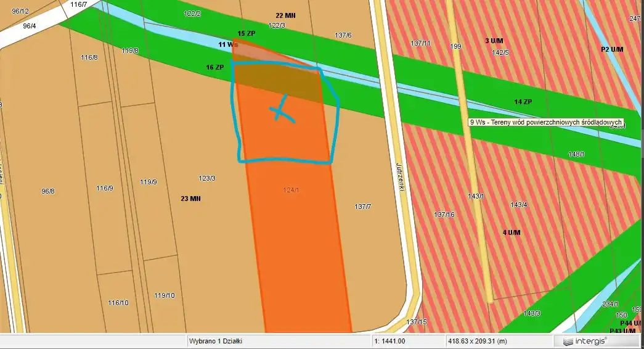This screenshot has height=349, width=644.
Task: Click parcel 116/9 on the map
Action: pos(105,188)
